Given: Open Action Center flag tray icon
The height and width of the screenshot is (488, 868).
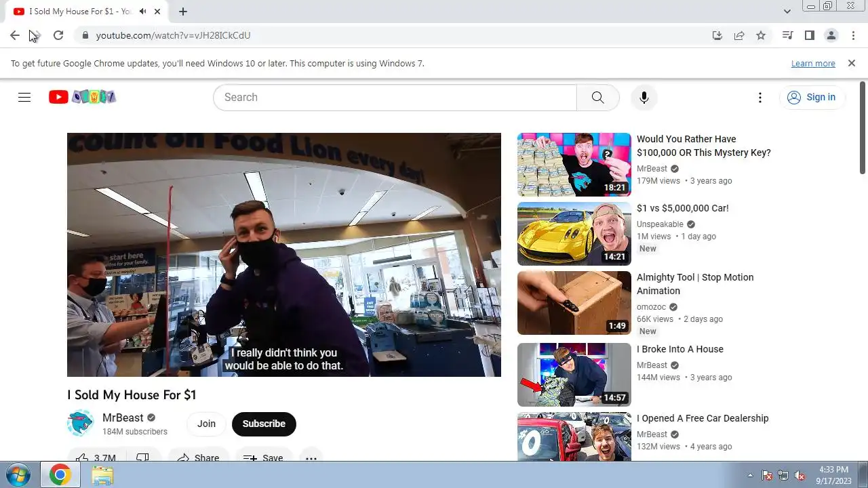Looking at the screenshot, I should [768, 475].
